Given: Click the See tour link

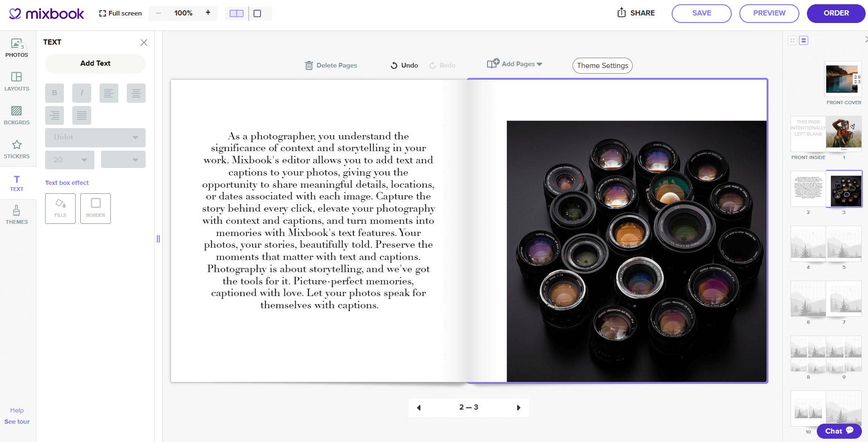Looking at the screenshot, I should (16, 421).
